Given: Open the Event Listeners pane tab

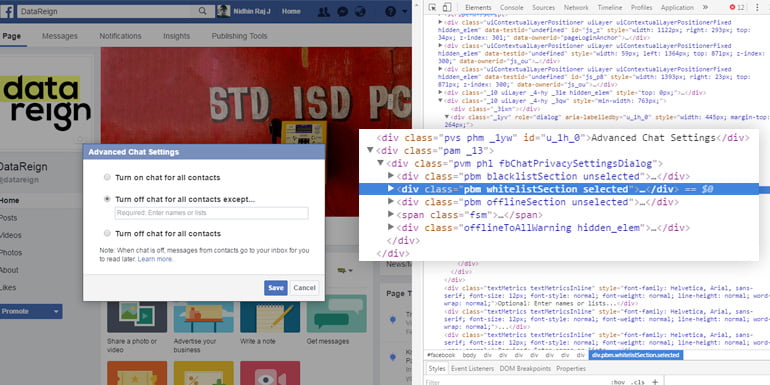Looking at the screenshot, I should (472, 368).
